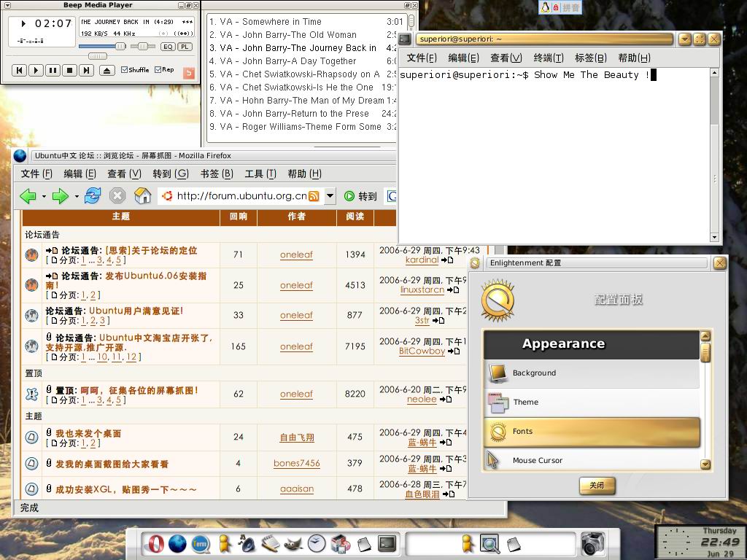
Task: Click the Play button in Beep Media Player
Action: pos(36,71)
